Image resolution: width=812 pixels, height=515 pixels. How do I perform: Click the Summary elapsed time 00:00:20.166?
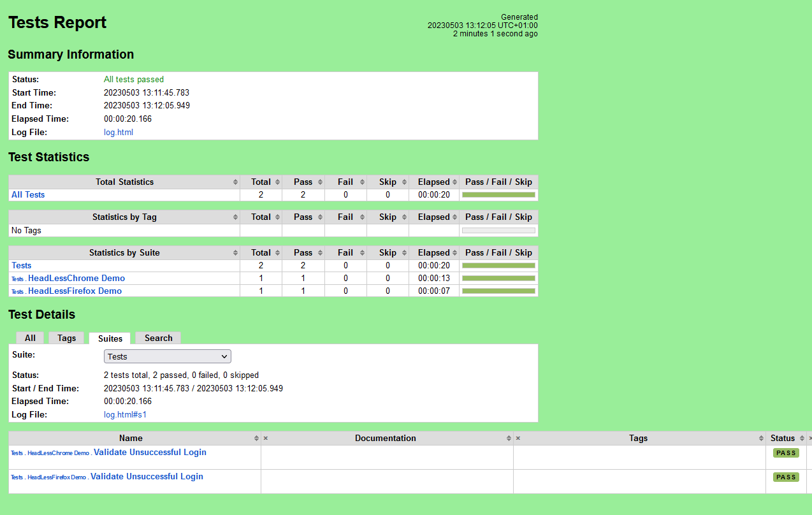[128, 119]
